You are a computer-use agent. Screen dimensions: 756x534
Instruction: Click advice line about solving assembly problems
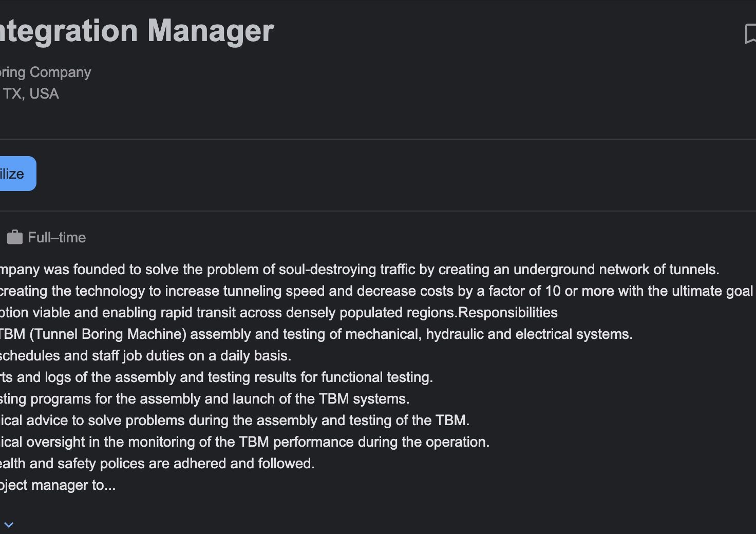235,420
